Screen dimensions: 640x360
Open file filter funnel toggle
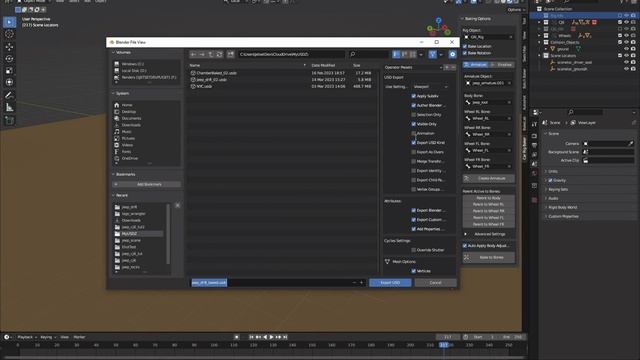[x=433, y=54]
